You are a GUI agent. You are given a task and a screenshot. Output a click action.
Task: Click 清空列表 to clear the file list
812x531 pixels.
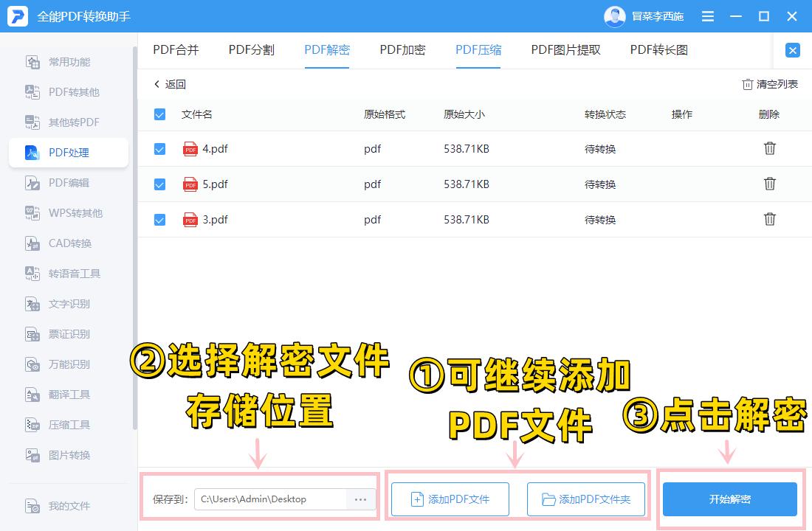pyautogui.click(x=770, y=84)
